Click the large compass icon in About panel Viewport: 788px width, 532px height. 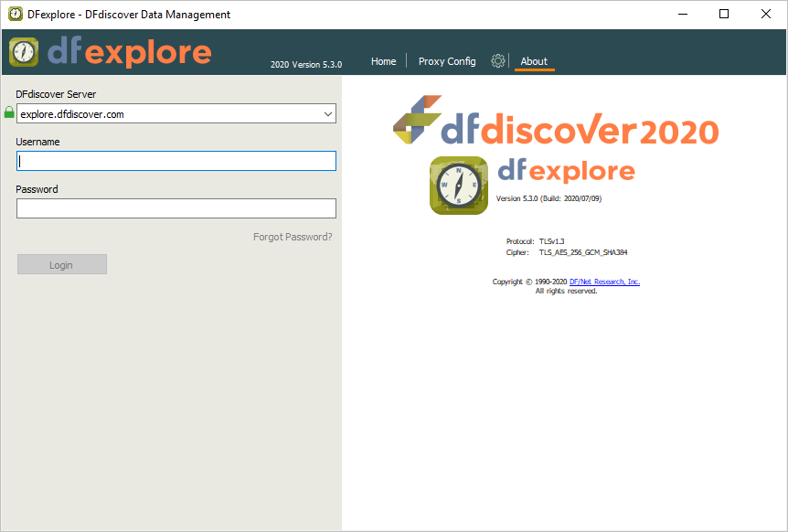tap(459, 186)
